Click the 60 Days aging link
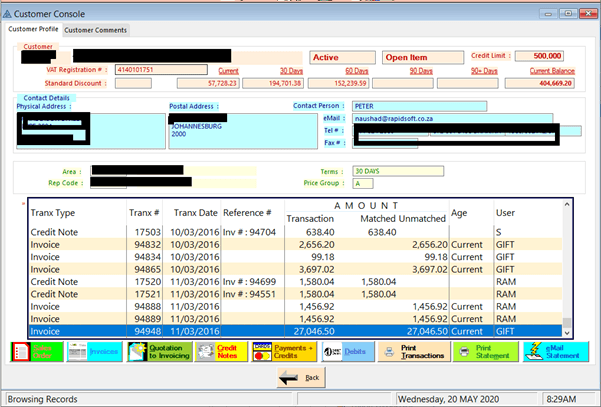Screen dimensions: 601x407 click(356, 71)
